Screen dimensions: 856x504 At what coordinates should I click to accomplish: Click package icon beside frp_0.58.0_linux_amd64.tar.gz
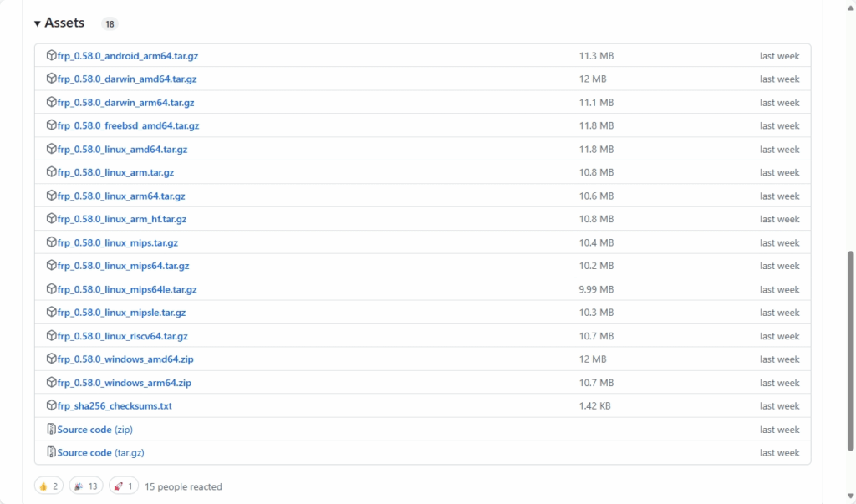[52, 150]
